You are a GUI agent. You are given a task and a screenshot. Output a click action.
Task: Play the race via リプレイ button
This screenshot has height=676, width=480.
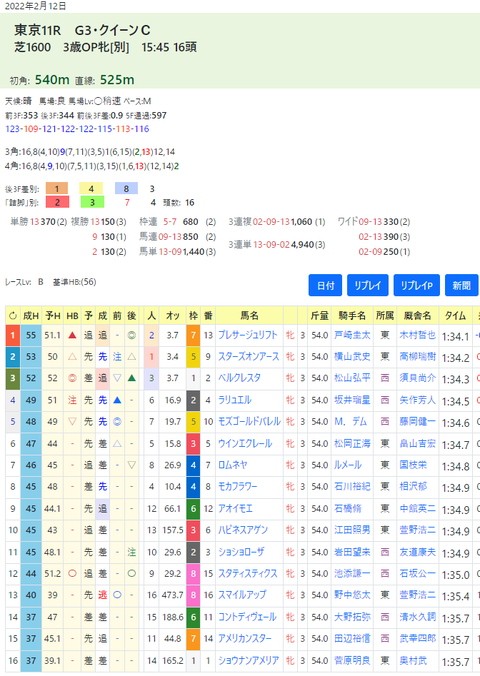coord(367,285)
